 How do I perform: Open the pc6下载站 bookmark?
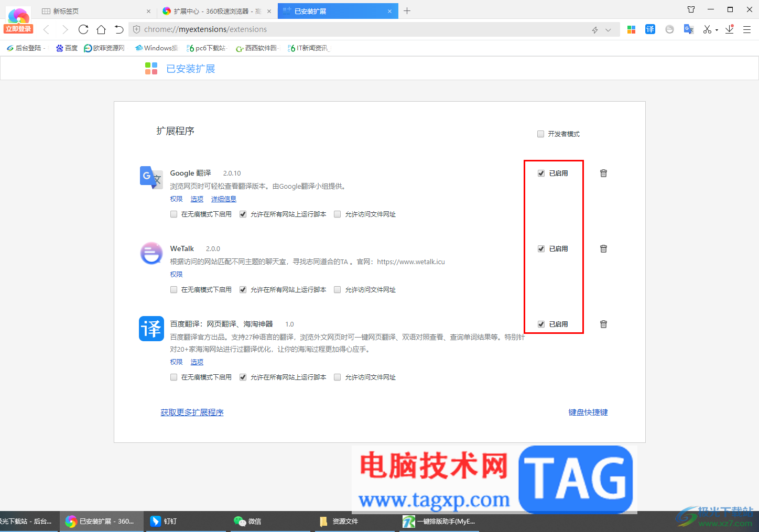click(206, 48)
